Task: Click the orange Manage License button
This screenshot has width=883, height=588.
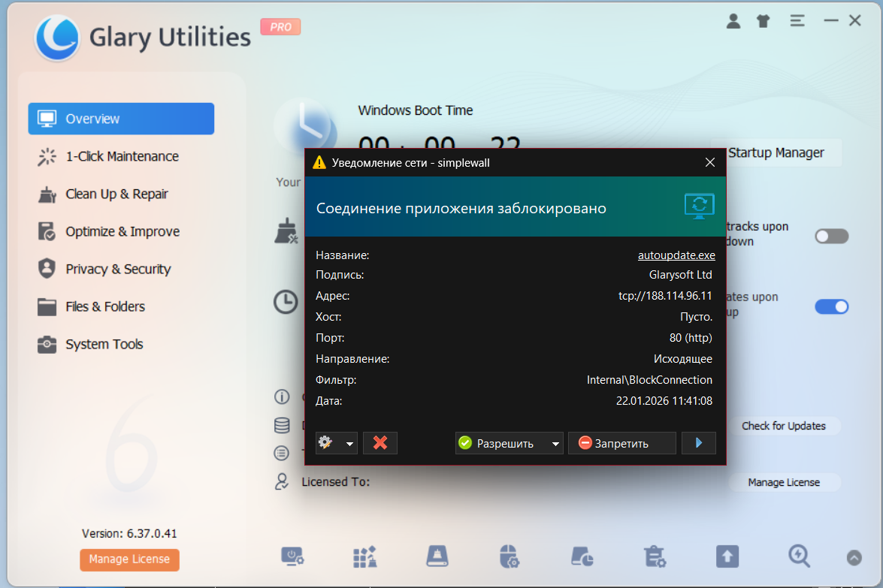Action: pos(129,559)
